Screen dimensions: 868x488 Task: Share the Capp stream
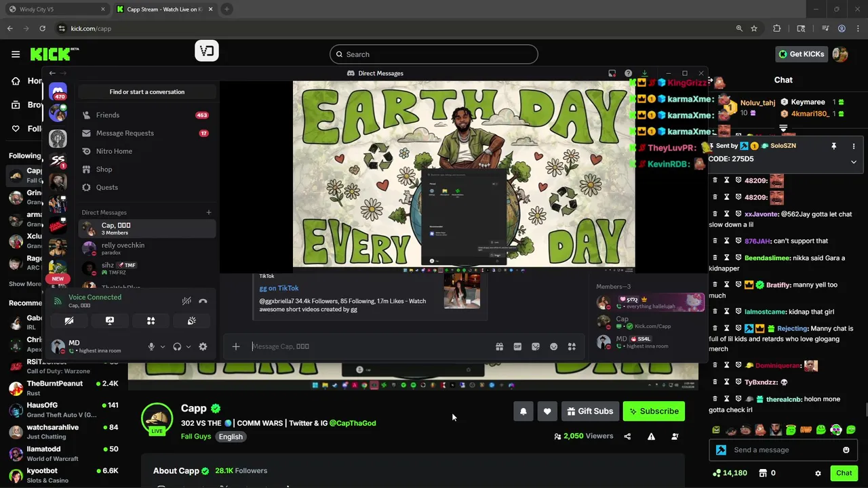coord(627,436)
